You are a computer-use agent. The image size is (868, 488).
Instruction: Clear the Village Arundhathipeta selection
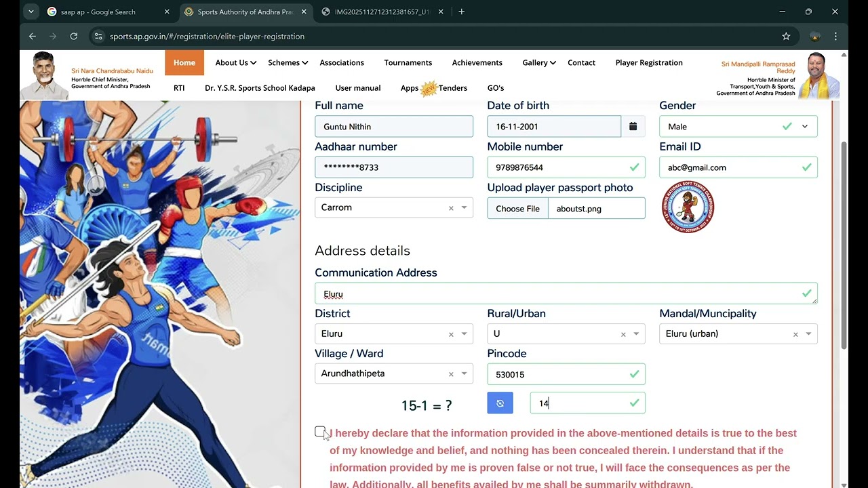[451, 374]
